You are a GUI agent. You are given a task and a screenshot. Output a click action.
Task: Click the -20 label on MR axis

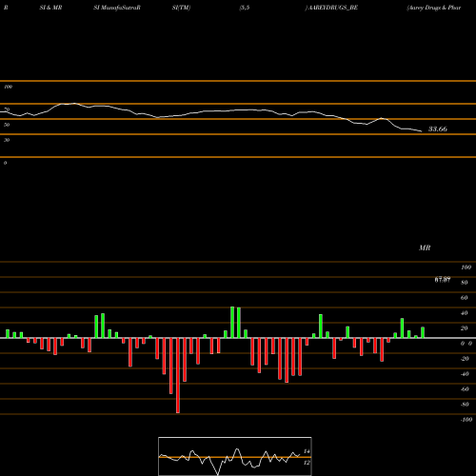coord(465,359)
